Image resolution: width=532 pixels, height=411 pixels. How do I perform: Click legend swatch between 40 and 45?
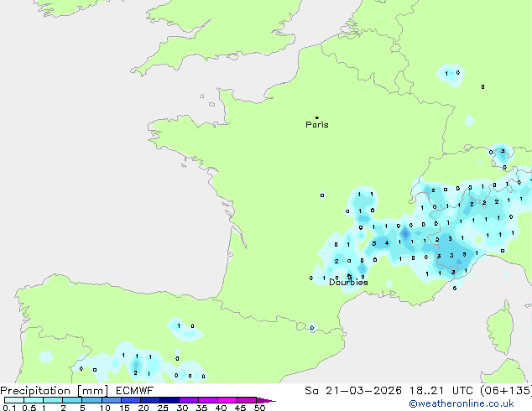click(x=227, y=400)
